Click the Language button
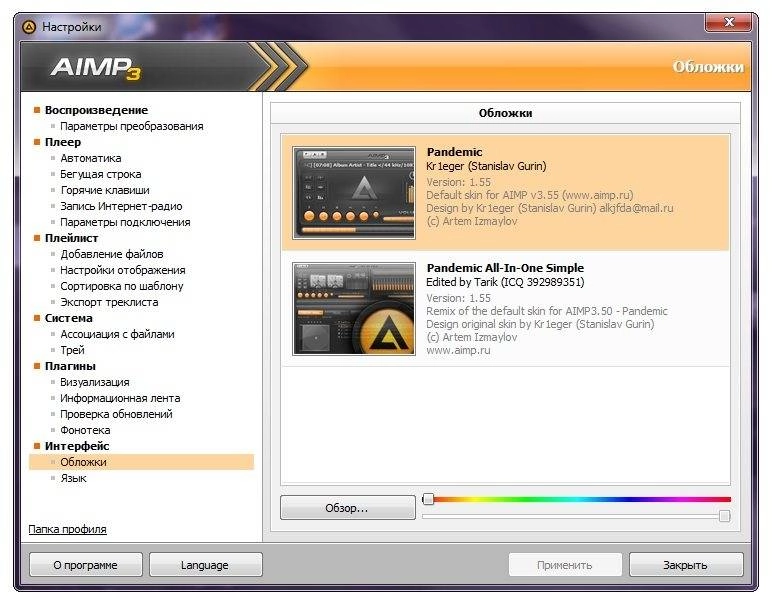 tap(205, 565)
